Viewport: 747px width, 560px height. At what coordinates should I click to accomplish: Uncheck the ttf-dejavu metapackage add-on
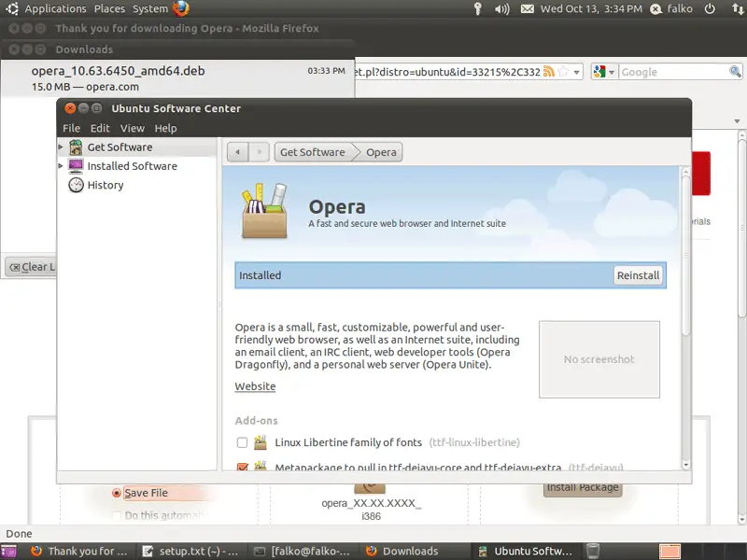(x=242, y=467)
